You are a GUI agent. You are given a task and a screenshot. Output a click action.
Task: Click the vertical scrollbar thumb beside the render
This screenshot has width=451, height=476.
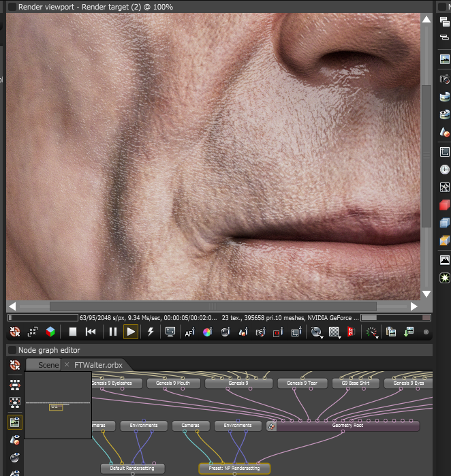click(x=426, y=156)
